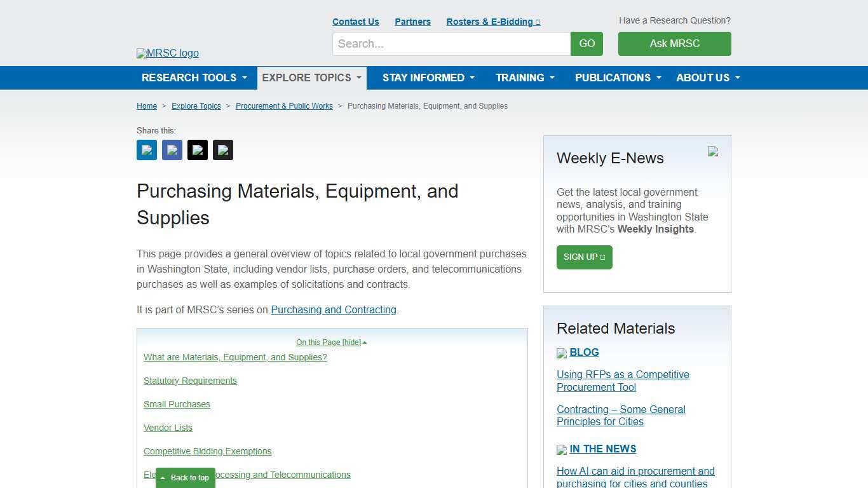This screenshot has height=488, width=868.
Task: Open the Purchasing and Contracting link
Action: [x=334, y=309]
